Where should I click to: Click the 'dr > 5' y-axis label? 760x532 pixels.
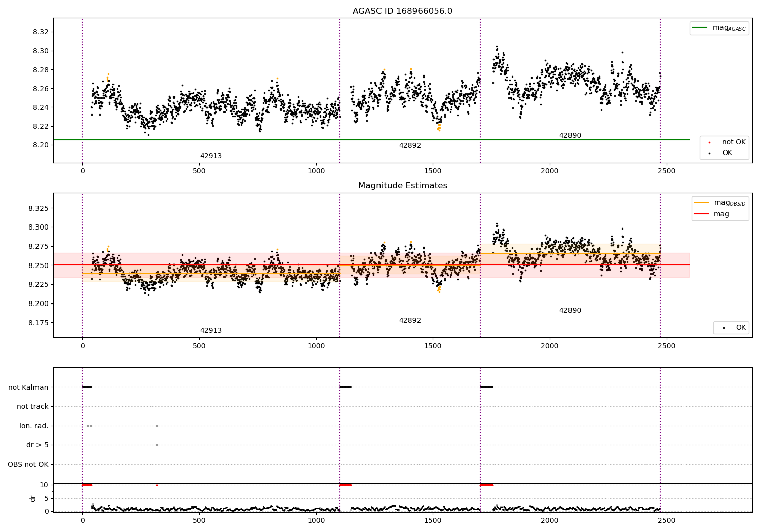37,445
